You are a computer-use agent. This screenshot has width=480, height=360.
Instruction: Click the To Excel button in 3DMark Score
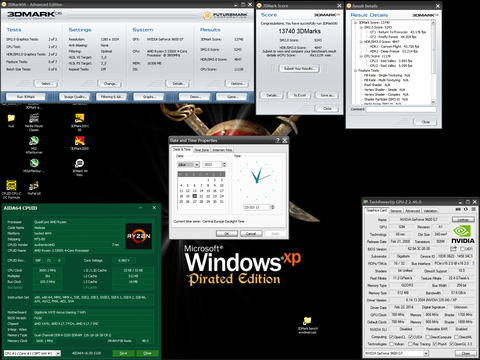tap(299, 95)
